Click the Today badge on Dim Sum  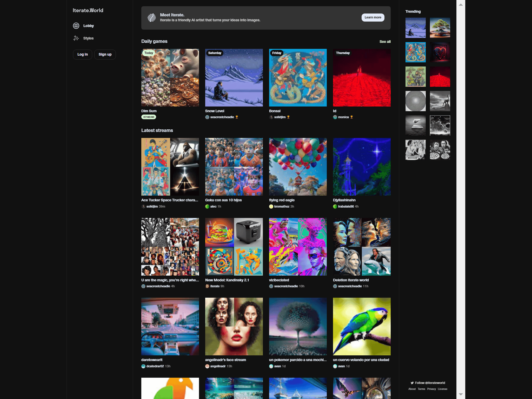pos(149,53)
